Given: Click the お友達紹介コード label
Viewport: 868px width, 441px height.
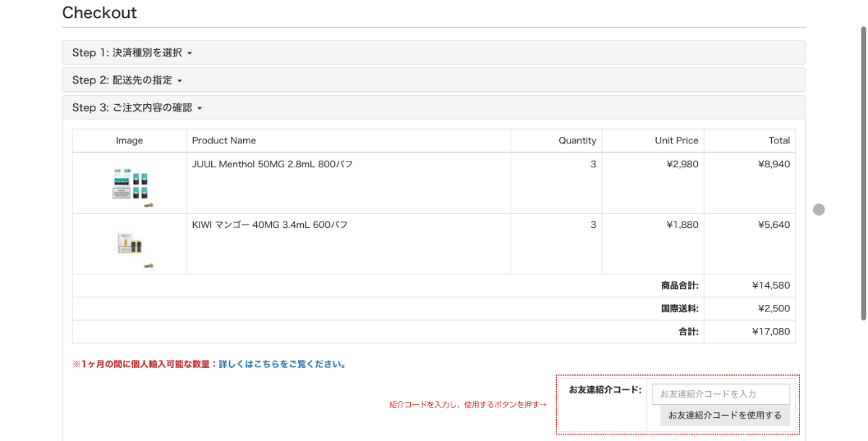Looking at the screenshot, I should 605,390.
